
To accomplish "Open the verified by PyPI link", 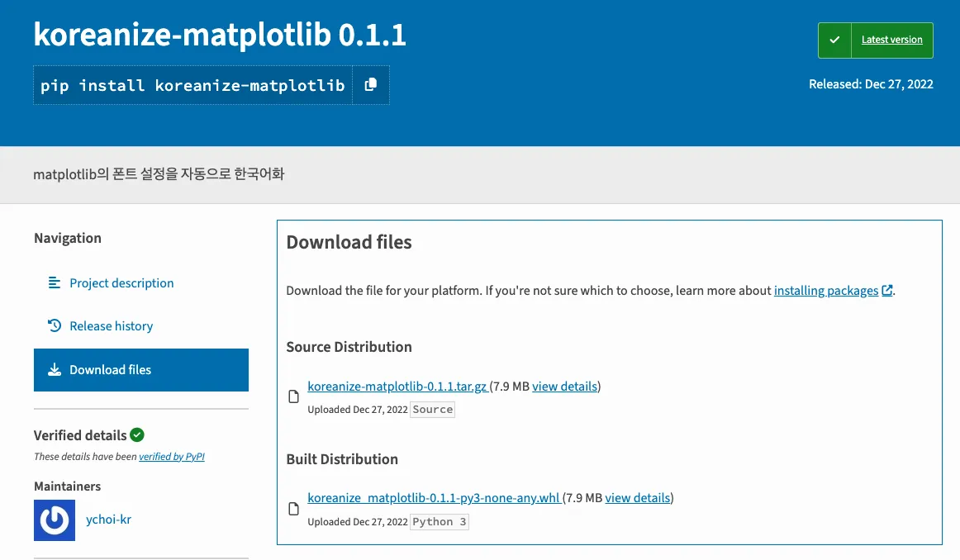I will [x=172, y=457].
